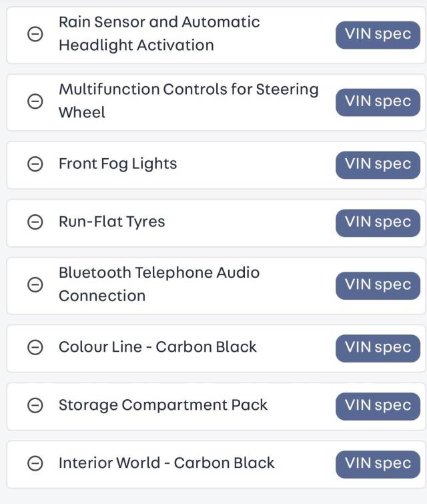Select the Front Fog Lights feature text
427x504 pixels.
point(118,164)
